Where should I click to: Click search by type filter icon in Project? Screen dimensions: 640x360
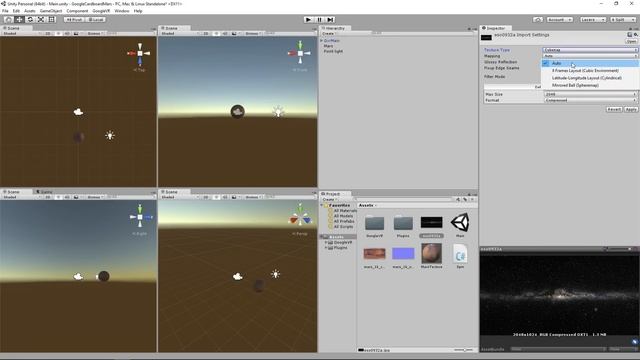click(x=458, y=200)
